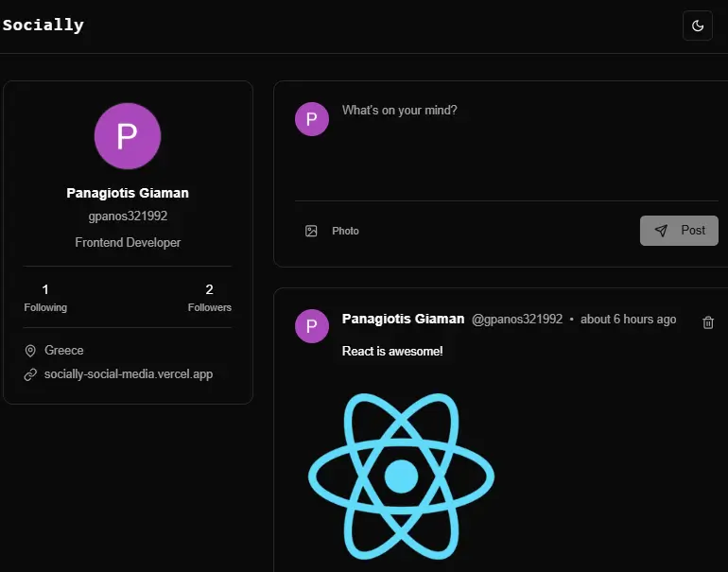Click the Greece location text
This screenshot has height=572, width=728.
(x=64, y=350)
